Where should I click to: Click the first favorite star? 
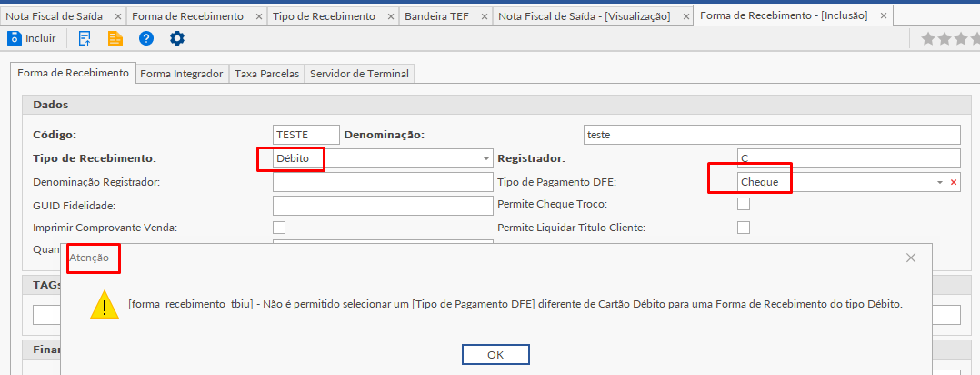(928, 39)
